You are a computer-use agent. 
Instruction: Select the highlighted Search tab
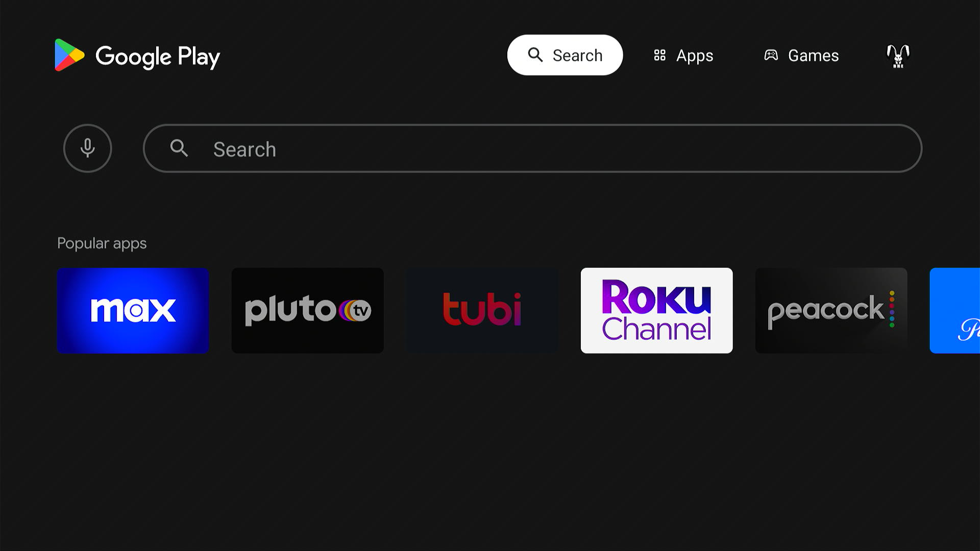(x=565, y=55)
